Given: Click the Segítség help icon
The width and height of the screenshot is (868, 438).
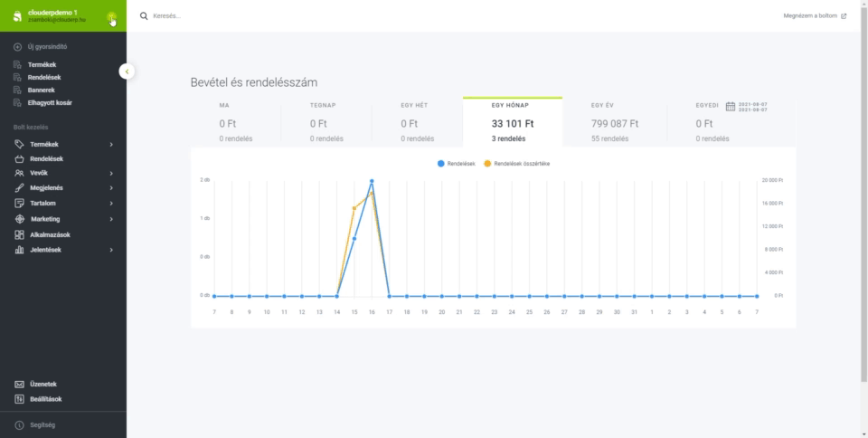Looking at the screenshot, I should coord(19,425).
